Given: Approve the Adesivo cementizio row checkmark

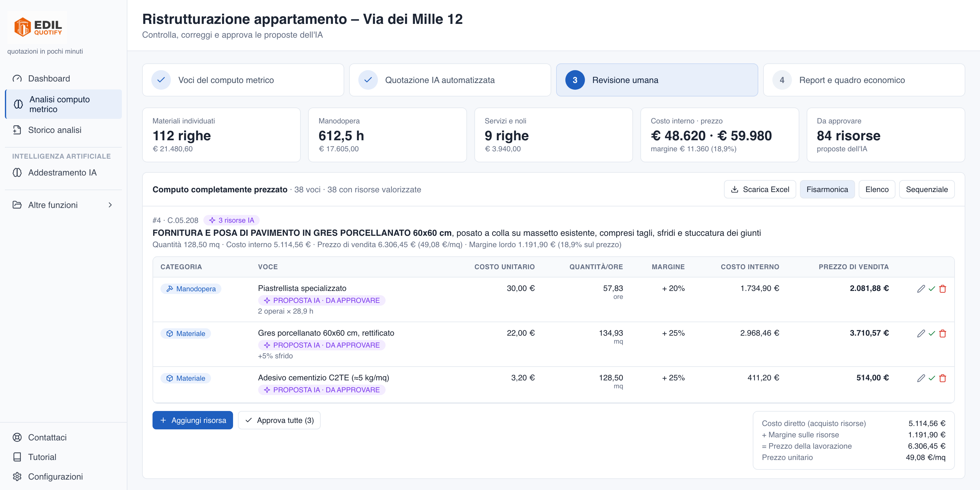Looking at the screenshot, I should click(x=932, y=378).
